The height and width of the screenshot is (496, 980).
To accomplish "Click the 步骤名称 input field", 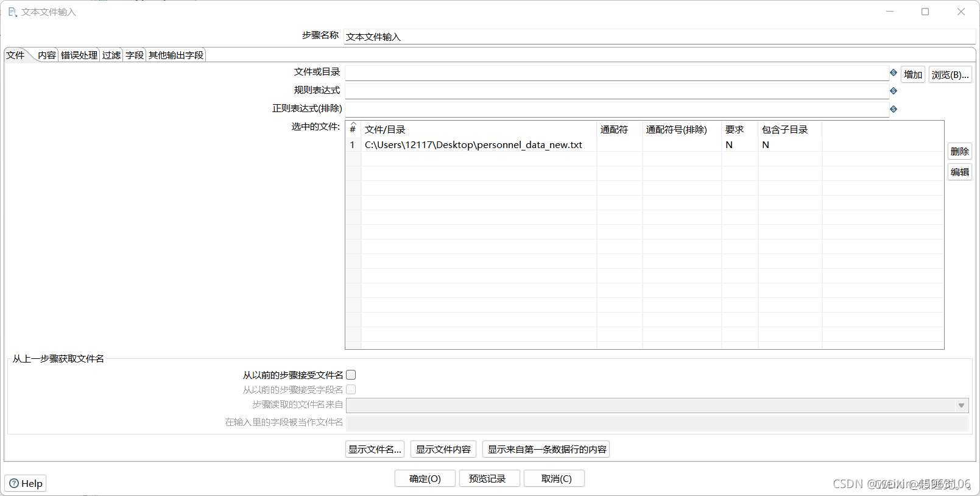I will tap(660, 37).
